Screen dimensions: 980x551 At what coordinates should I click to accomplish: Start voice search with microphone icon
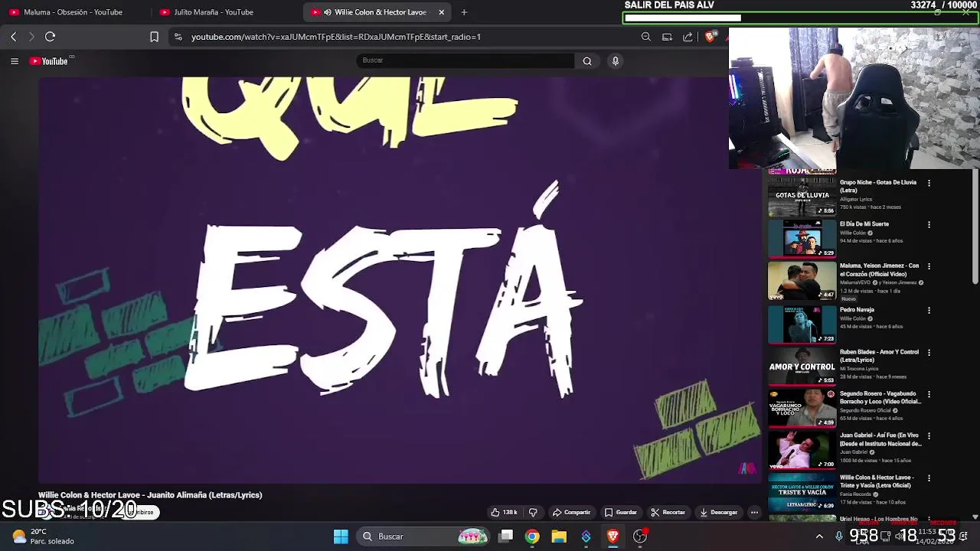click(x=615, y=61)
